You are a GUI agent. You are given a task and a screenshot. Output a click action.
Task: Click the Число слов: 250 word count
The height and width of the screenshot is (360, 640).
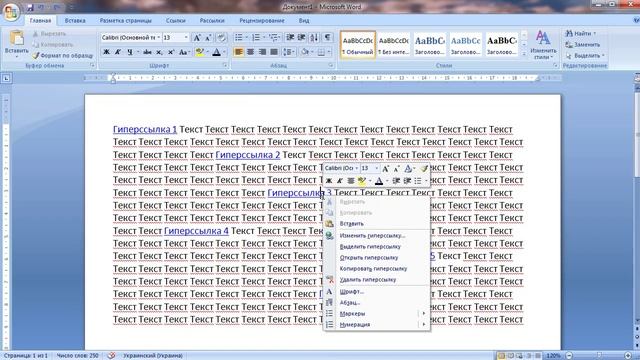77,356
